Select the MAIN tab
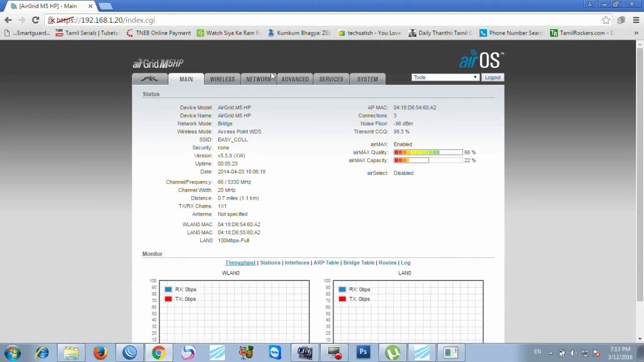The width and height of the screenshot is (644, 362). [186, 79]
